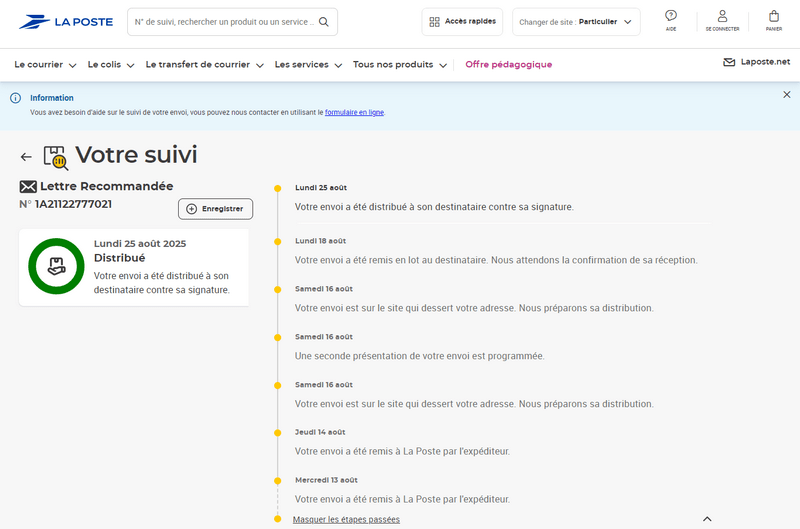Click the Lundi 18 août timeline marker
This screenshot has height=529, width=800.
coord(278,242)
